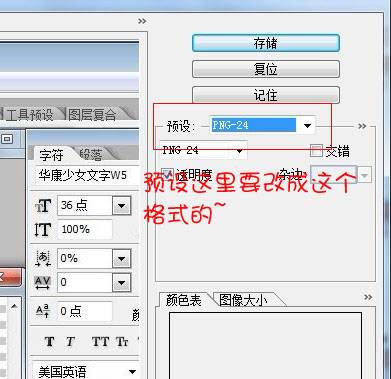The image size is (391, 379).
Task: Open the color table panel menu chevrons
Action: point(368,297)
